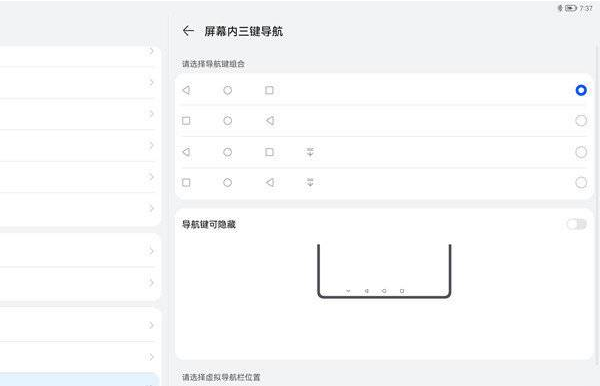This screenshot has width=600, height=386.
Task: Go back using the arrow beside 屏幕内三键导航
Action: click(x=188, y=31)
